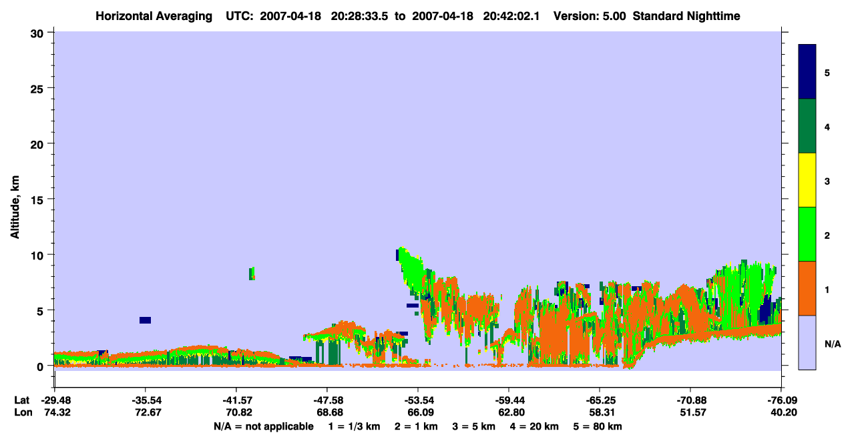This screenshot has width=868, height=445.
Task: Click the lavender N/A colorbar segment
Action: tap(807, 342)
